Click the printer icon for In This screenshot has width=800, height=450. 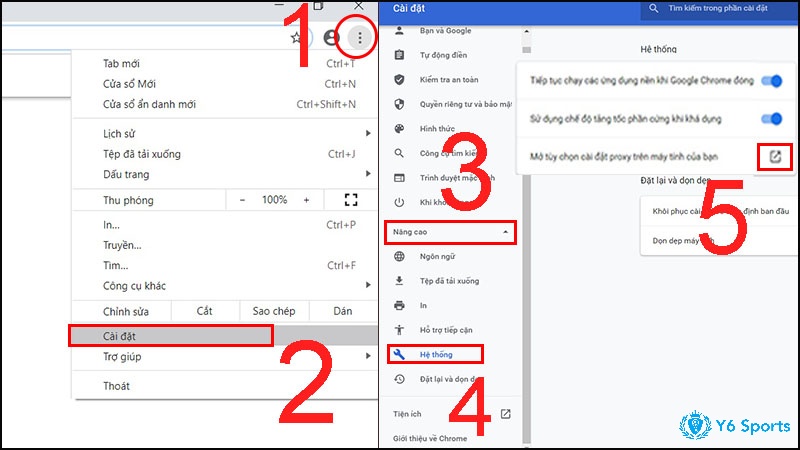pyautogui.click(x=399, y=305)
